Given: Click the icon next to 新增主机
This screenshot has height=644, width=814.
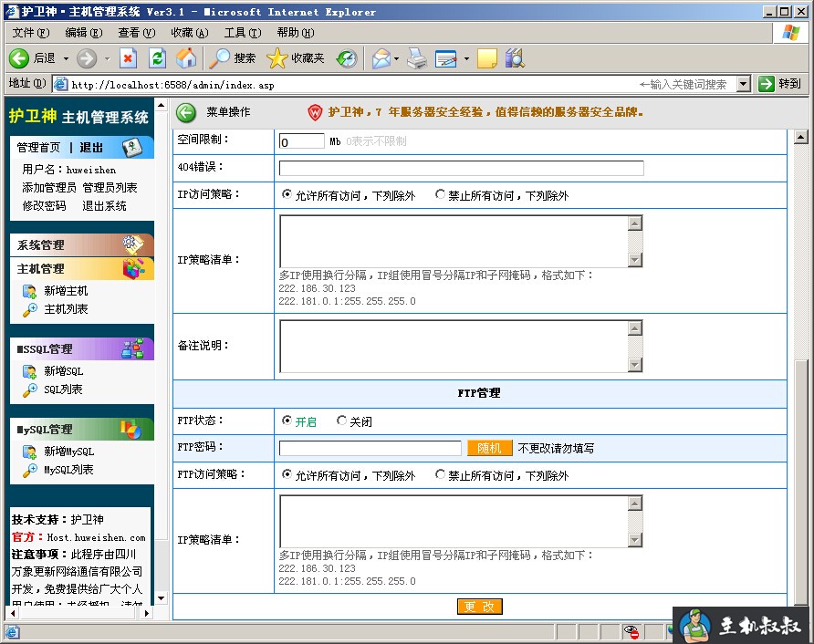Looking at the screenshot, I should [29, 291].
